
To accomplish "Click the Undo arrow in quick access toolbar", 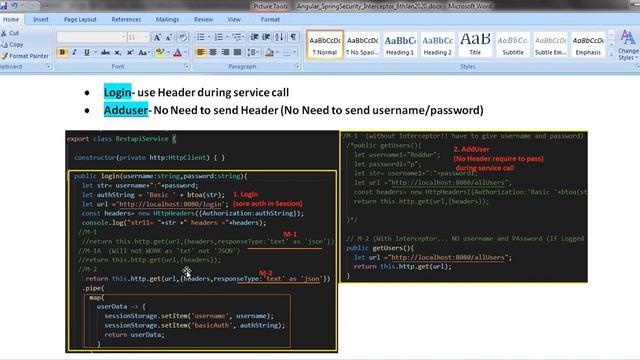I will click(x=15, y=6).
